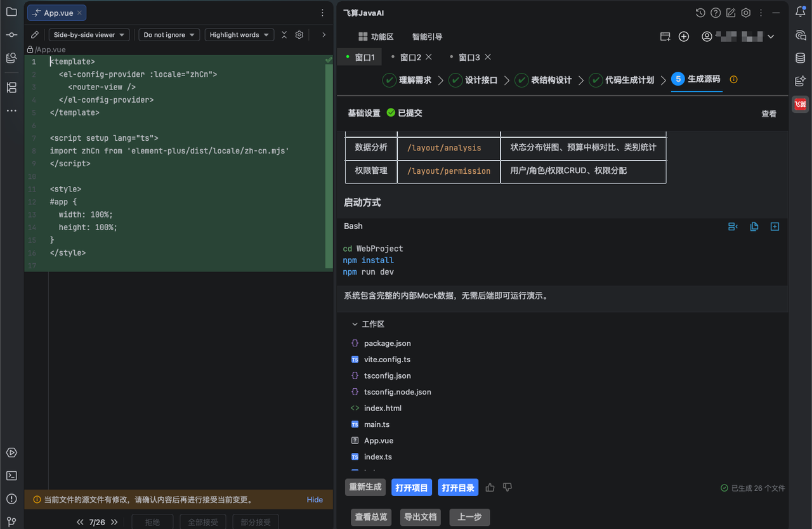The height and width of the screenshot is (529, 812).
Task: Open the Run/Services tool window icon
Action: 11,453
